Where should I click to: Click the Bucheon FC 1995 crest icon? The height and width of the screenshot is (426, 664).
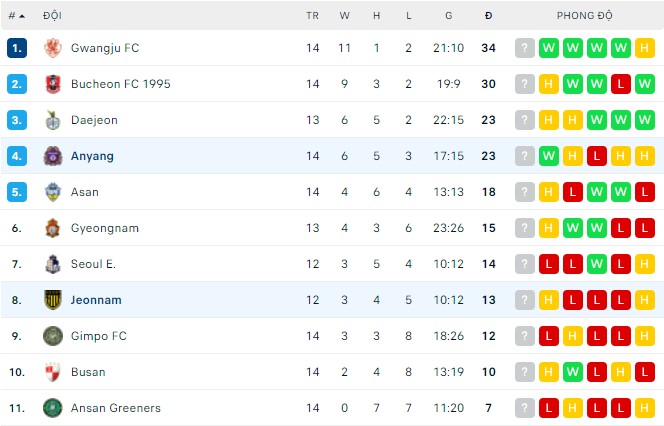pyautogui.click(x=53, y=84)
